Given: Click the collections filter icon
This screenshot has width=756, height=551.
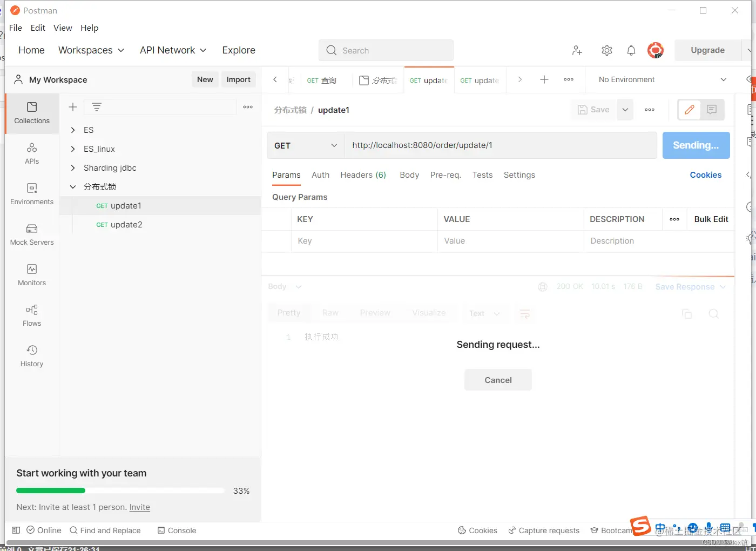Looking at the screenshot, I should tap(97, 107).
